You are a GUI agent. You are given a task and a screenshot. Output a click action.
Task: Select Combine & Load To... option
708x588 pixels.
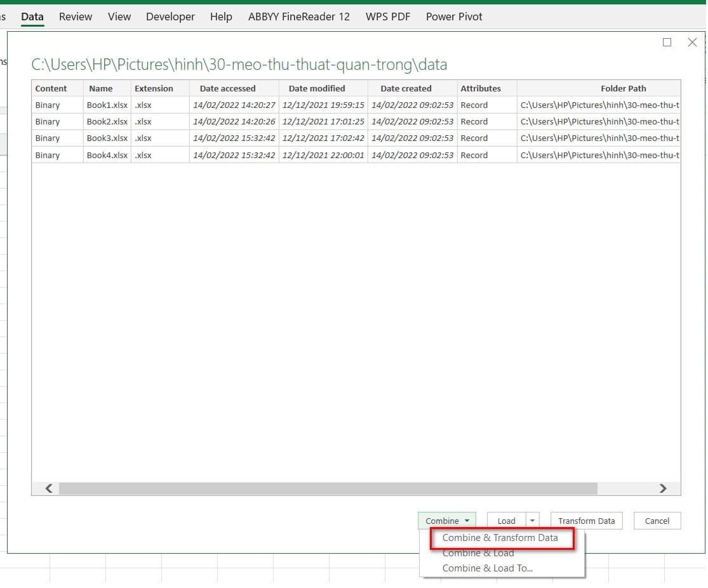(488, 568)
